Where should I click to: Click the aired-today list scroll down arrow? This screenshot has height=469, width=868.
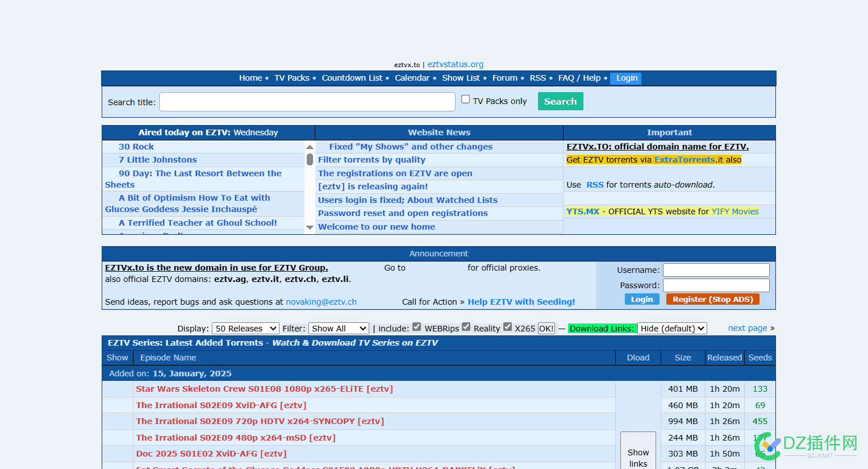coord(310,227)
